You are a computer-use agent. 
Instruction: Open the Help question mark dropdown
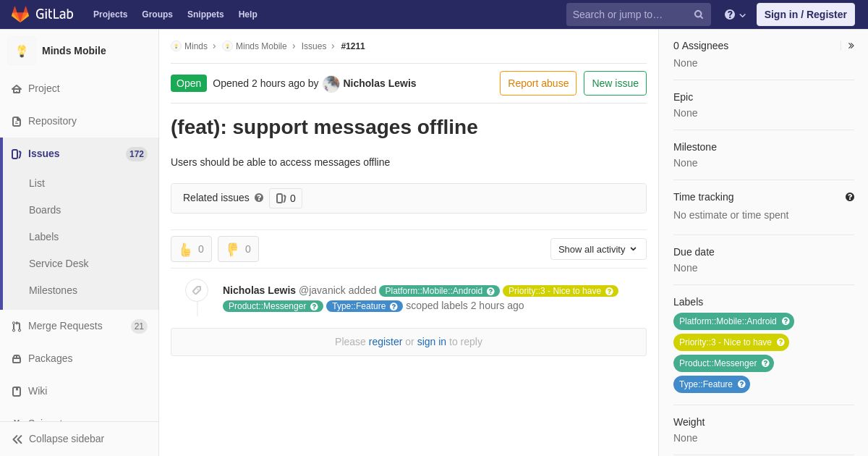click(735, 14)
